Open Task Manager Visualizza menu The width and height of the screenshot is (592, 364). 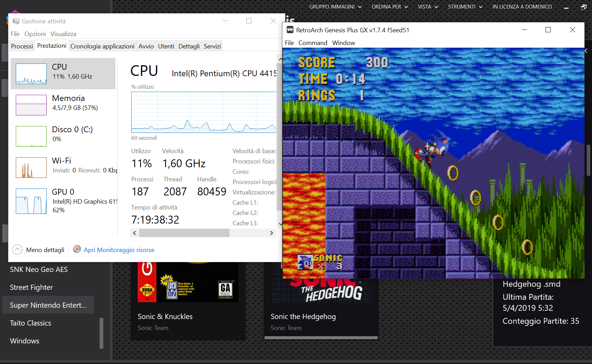pyautogui.click(x=63, y=34)
